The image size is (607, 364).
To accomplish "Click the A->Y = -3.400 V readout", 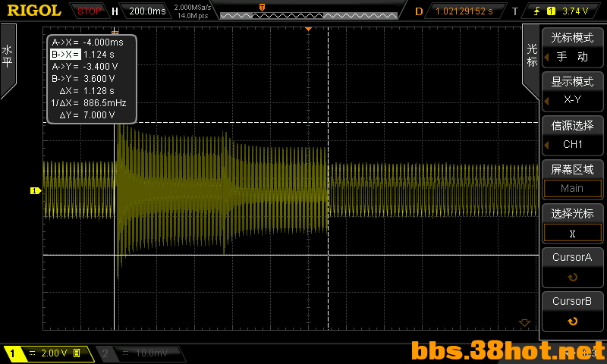I will (85, 67).
